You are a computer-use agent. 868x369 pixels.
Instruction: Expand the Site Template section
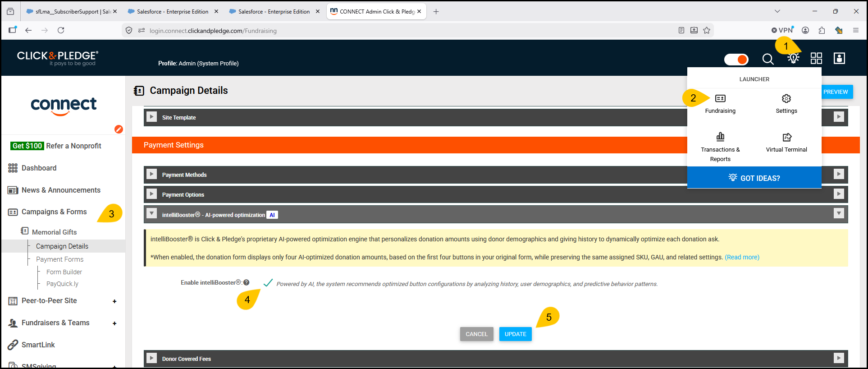pyautogui.click(x=152, y=117)
